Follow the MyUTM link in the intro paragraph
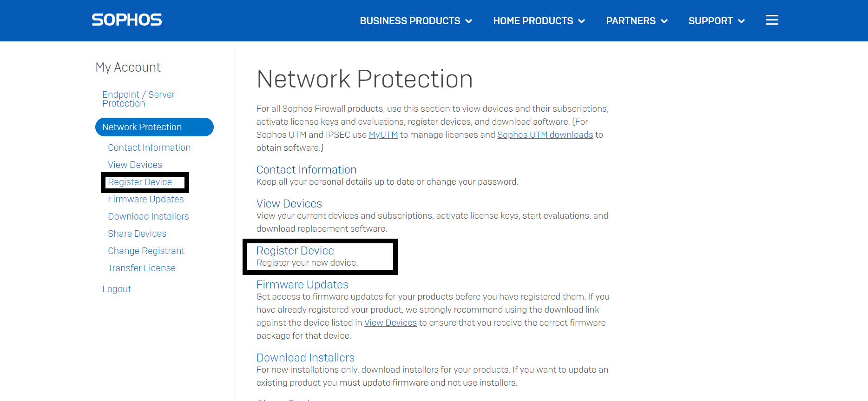The width and height of the screenshot is (868, 401). (383, 135)
